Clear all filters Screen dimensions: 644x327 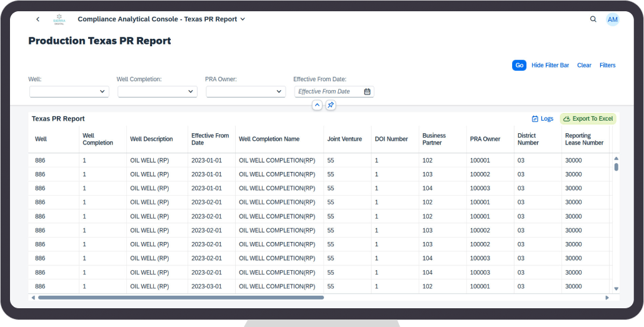[584, 65]
